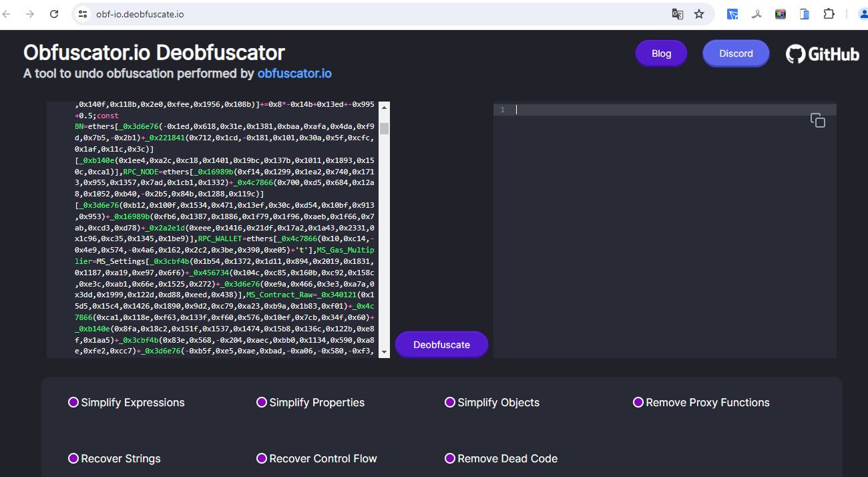
Task: Click the address bar URL obf-io.deobfuscate.io
Action: pyautogui.click(x=140, y=14)
